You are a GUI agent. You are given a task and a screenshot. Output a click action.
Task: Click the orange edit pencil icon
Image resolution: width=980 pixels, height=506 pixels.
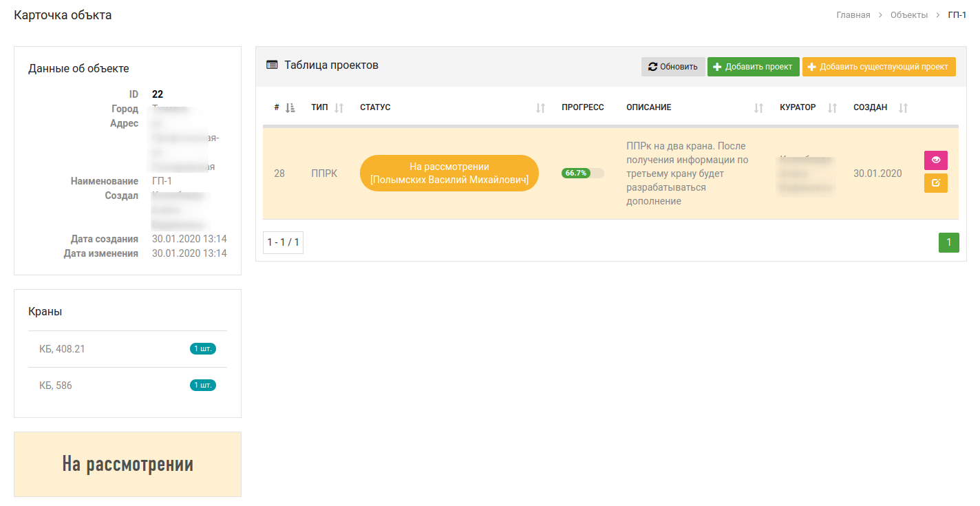click(x=935, y=183)
